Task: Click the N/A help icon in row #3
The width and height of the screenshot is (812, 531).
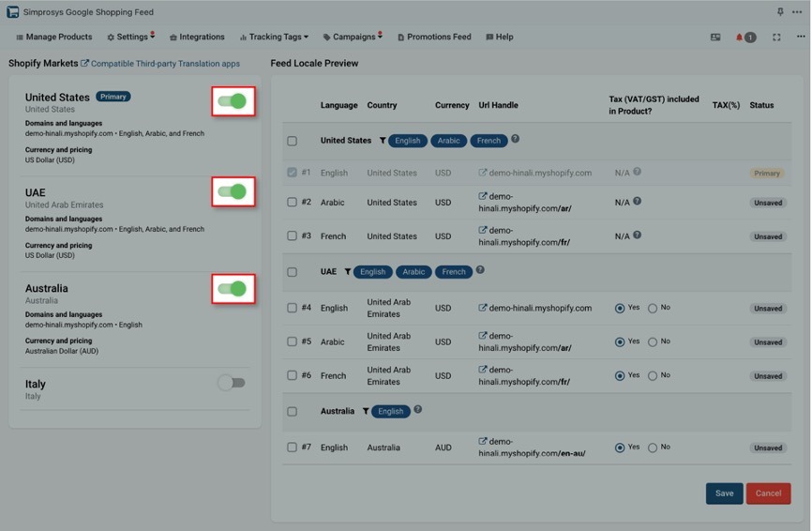Action: [637, 235]
